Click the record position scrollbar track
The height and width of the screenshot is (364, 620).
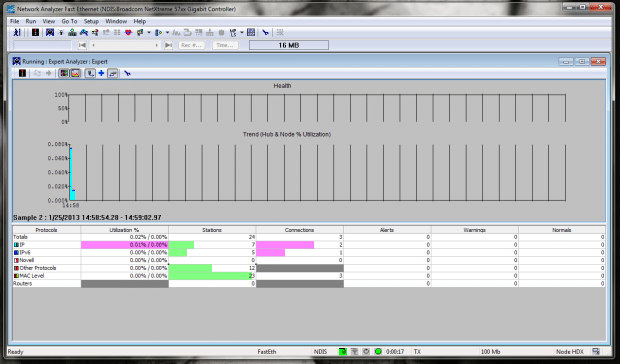[125, 45]
